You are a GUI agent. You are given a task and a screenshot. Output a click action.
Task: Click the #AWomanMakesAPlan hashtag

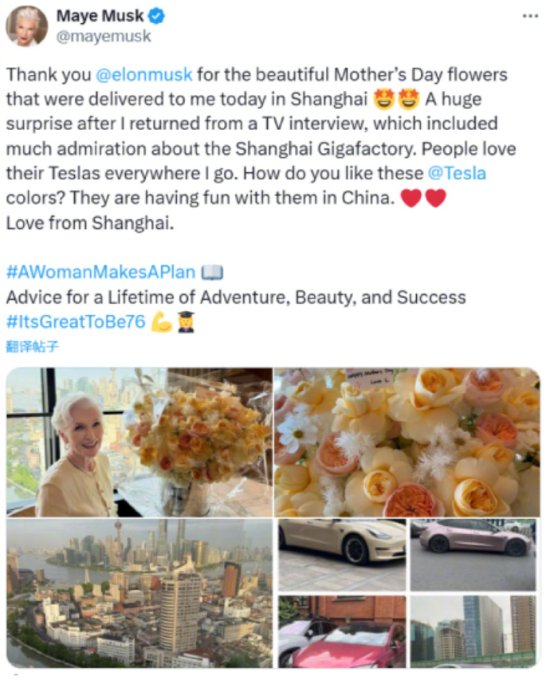(101, 272)
